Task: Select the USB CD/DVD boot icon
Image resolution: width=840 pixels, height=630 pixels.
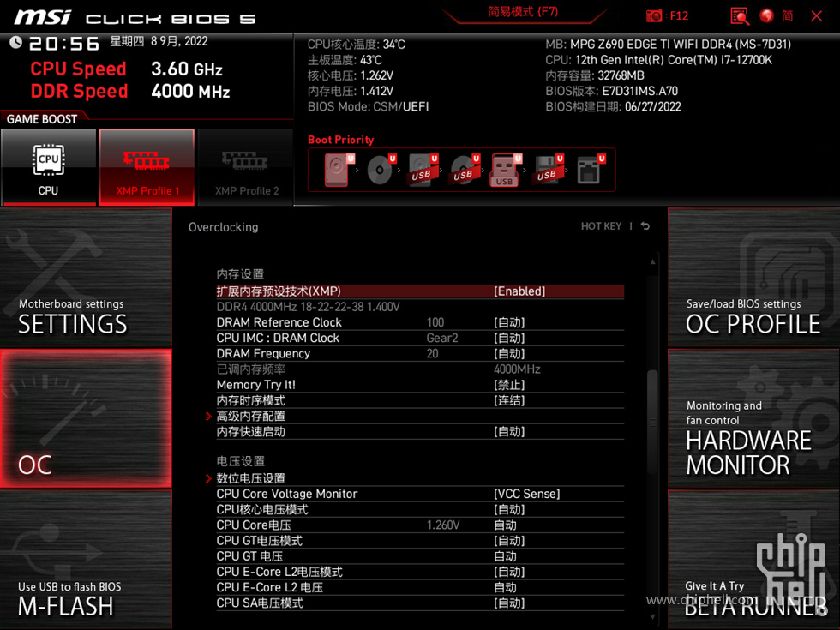Action: 464,170
